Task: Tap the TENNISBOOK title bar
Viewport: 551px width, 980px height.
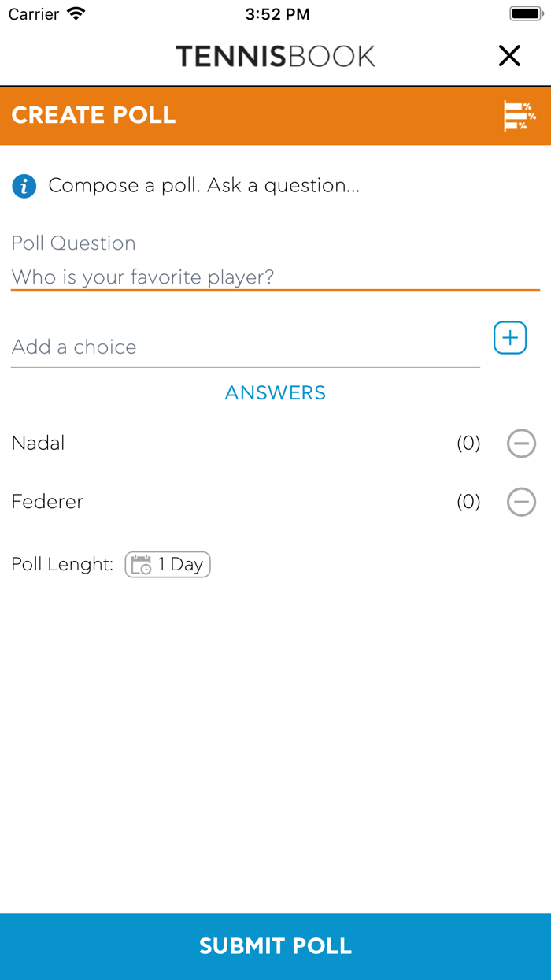Action: tap(275, 56)
